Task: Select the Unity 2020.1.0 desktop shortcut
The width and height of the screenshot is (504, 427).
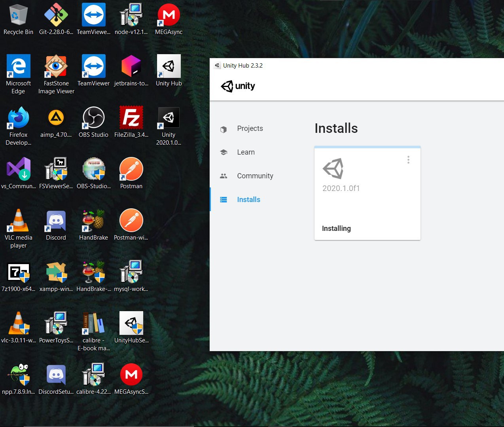Action: point(169,125)
